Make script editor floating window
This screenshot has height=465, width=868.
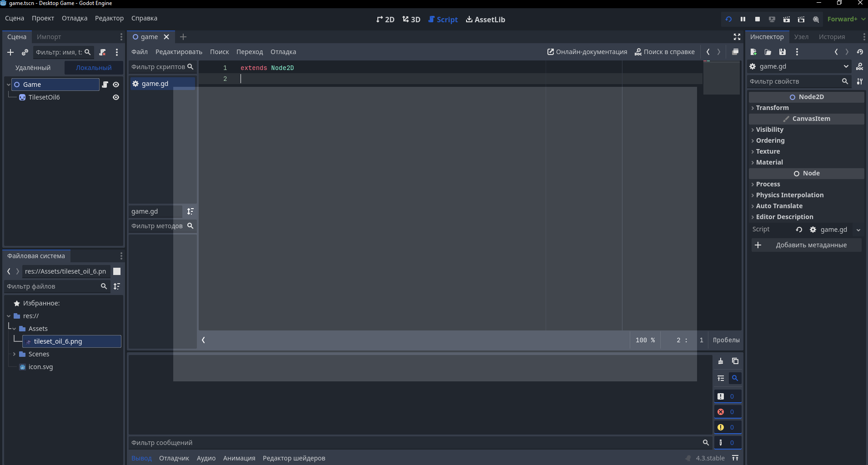coord(735,52)
